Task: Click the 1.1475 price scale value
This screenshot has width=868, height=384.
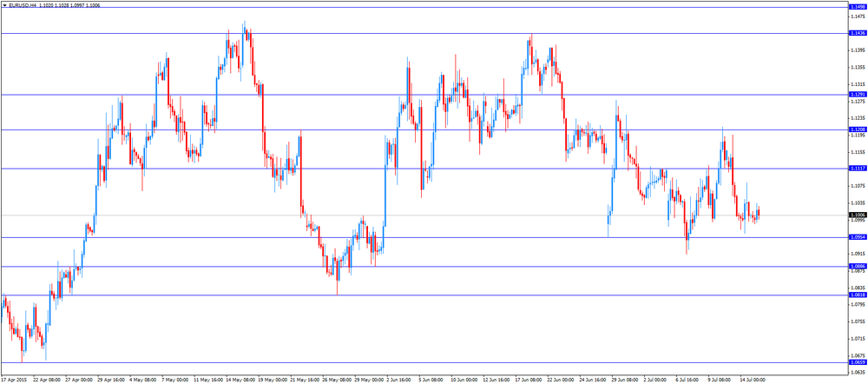Action: click(x=858, y=17)
